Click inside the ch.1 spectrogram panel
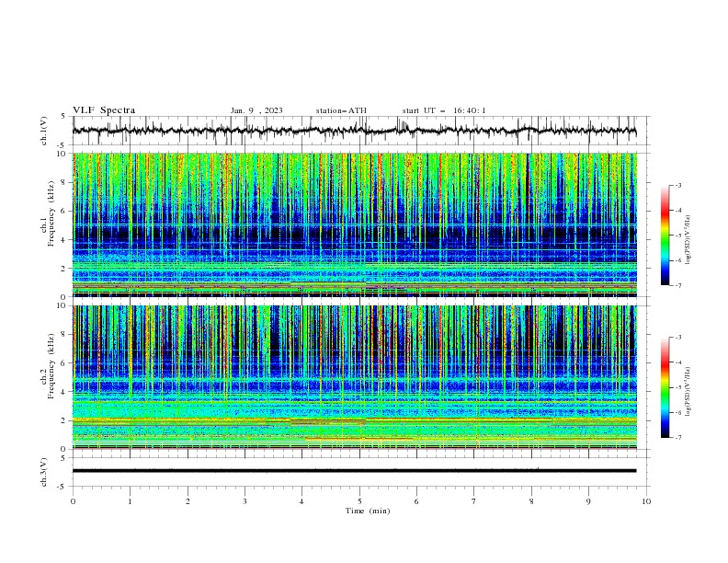The width and height of the screenshot is (728, 563). [x=355, y=224]
